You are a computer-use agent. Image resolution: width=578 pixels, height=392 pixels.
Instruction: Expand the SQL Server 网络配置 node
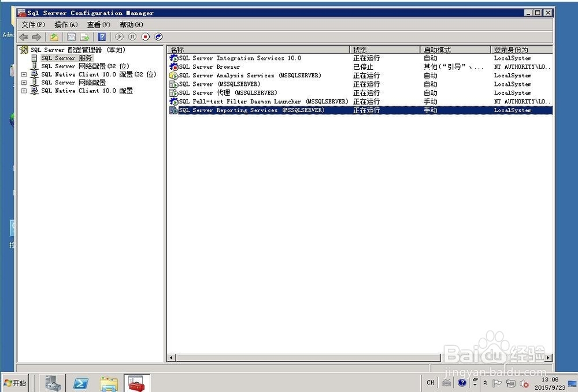(24, 83)
